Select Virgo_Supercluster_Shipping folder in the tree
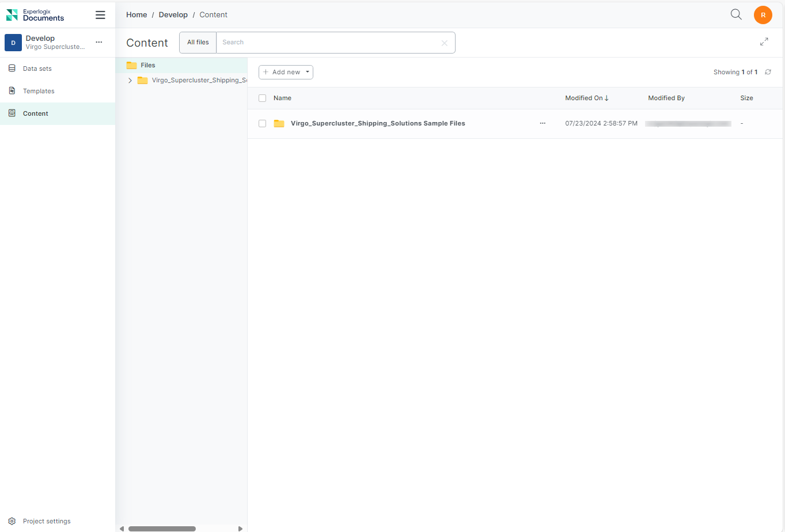This screenshot has height=532, width=785. (199, 81)
